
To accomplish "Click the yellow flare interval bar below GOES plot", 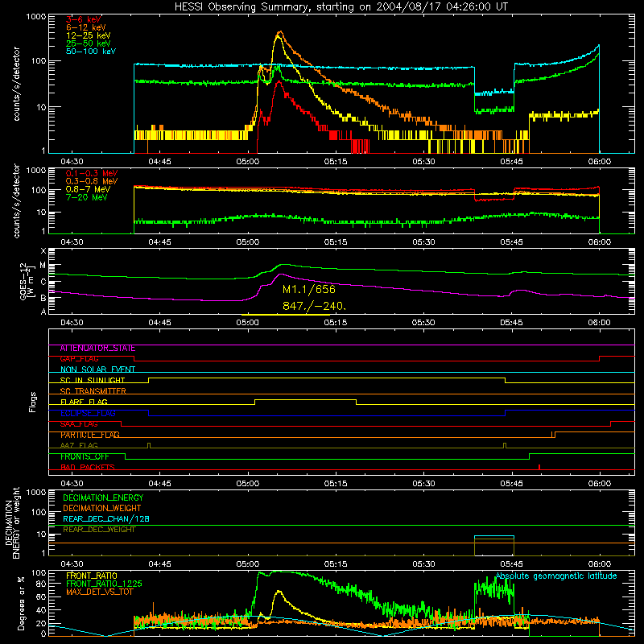I will (286, 315).
